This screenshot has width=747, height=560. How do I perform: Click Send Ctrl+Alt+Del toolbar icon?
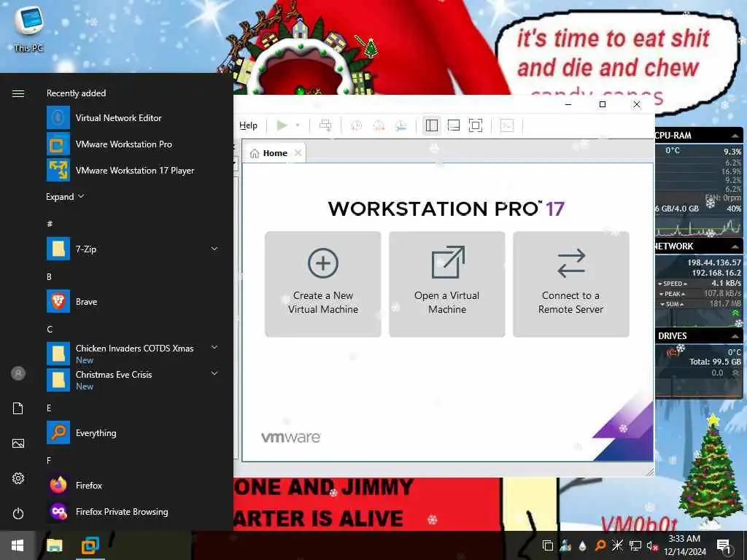click(x=325, y=125)
